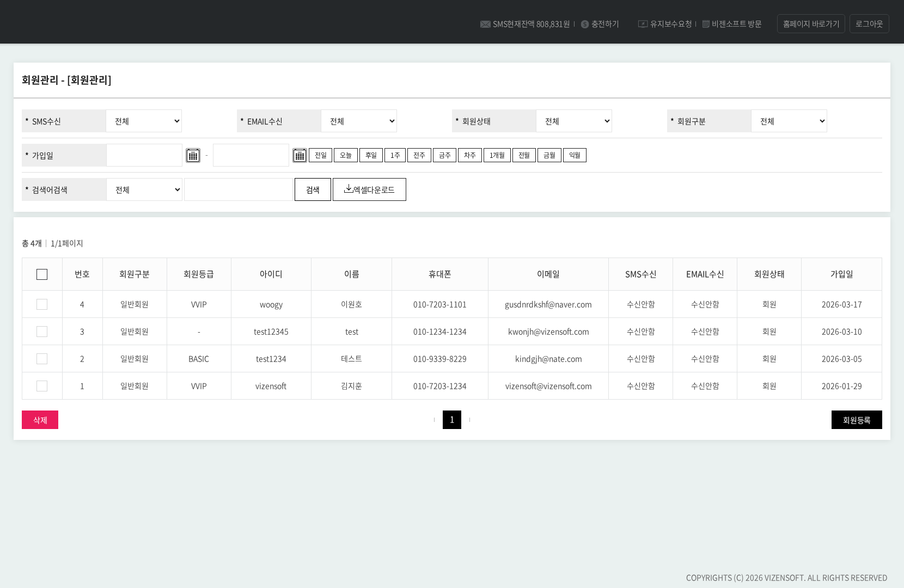Open the end date calendar picker
904x588 pixels.
click(x=300, y=155)
